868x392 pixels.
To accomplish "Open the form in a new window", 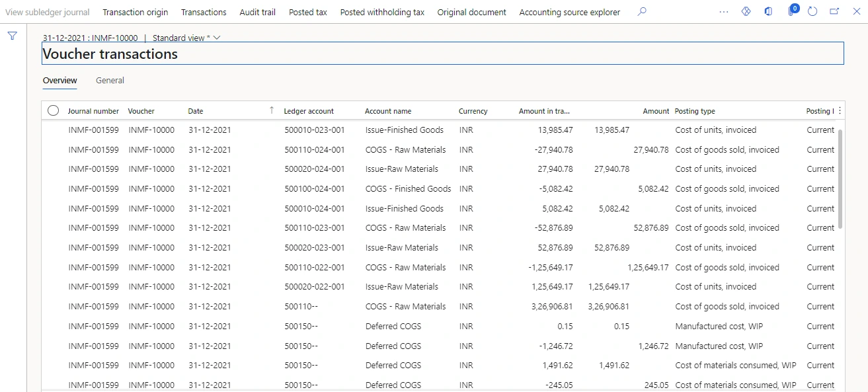I will point(834,12).
